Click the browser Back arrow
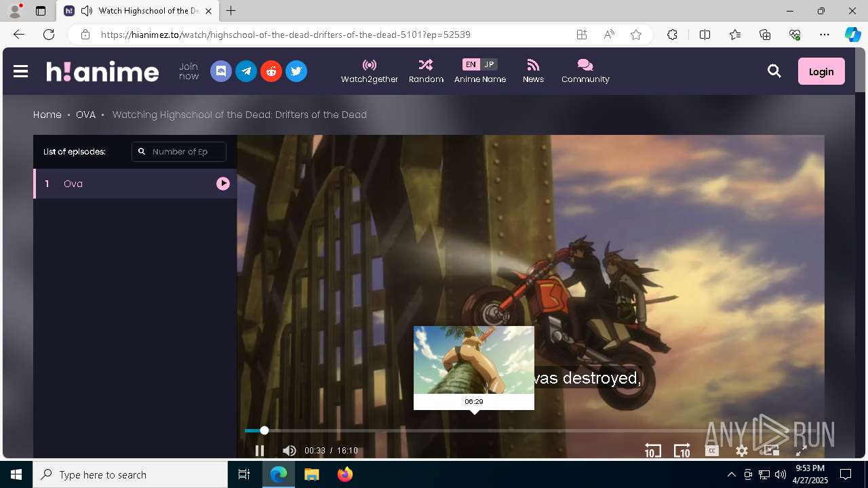The image size is (868, 488). coord(19,35)
